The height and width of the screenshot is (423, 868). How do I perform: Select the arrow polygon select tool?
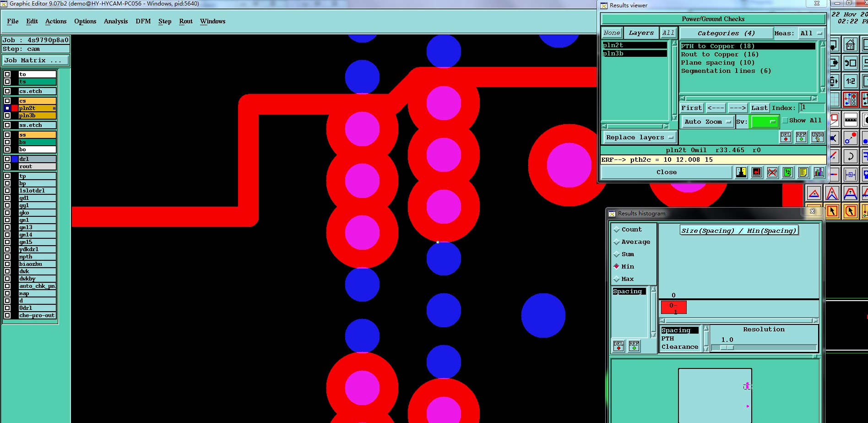(x=850, y=211)
